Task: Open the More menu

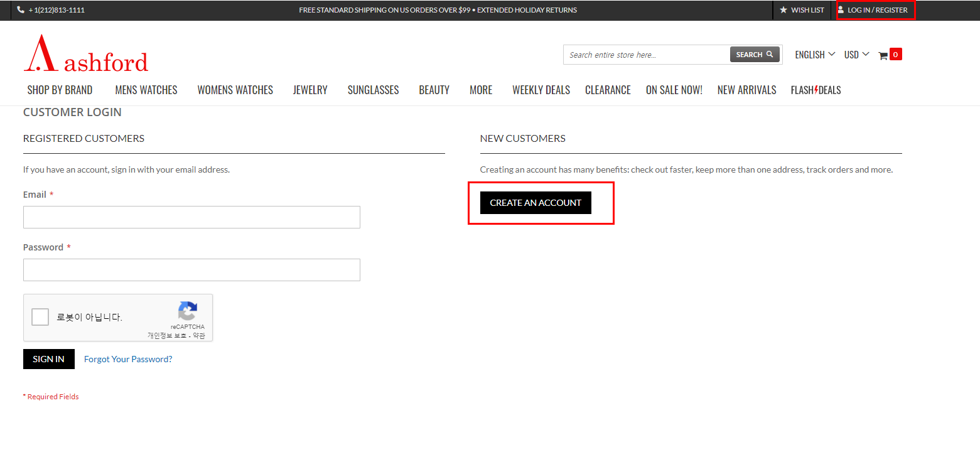Action: point(481,90)
